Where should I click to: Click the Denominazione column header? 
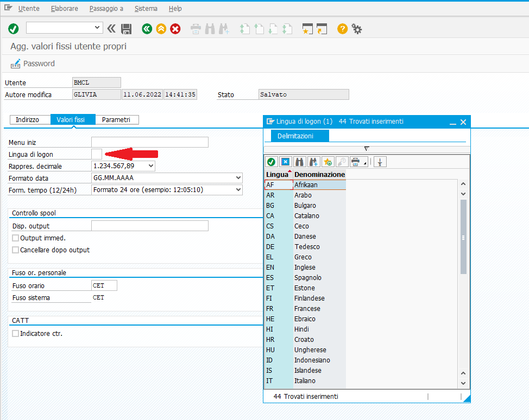[319, 174]
